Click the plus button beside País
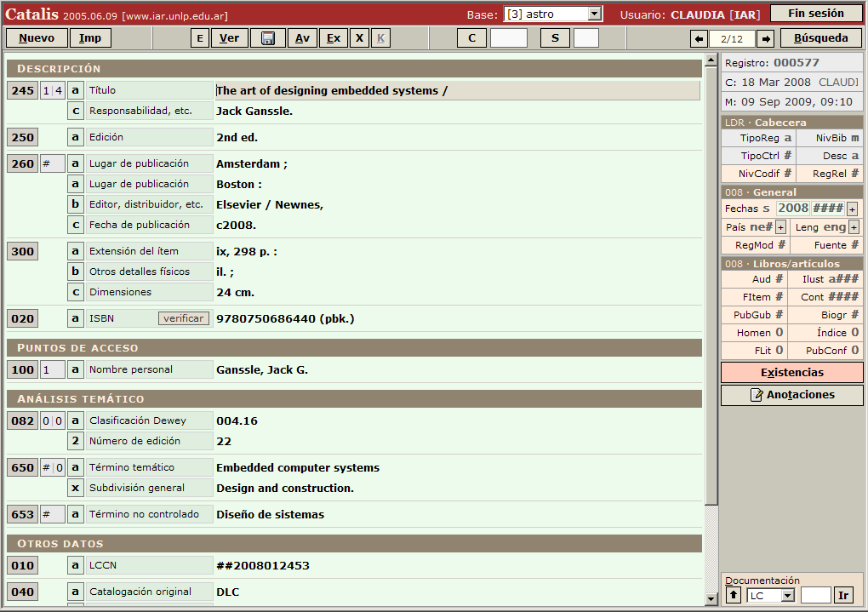The height and width of the screenshot is (612, 868). [x=780, y=227]
